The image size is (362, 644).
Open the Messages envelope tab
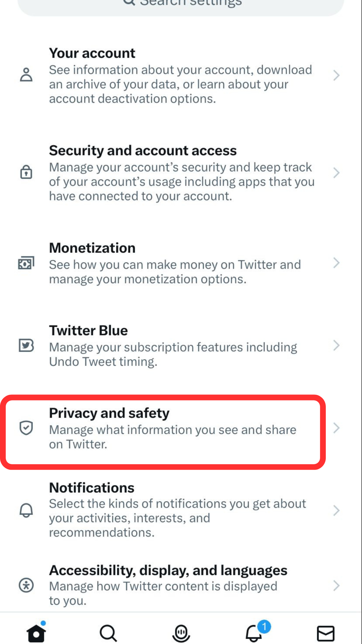[x=326, y=634]
